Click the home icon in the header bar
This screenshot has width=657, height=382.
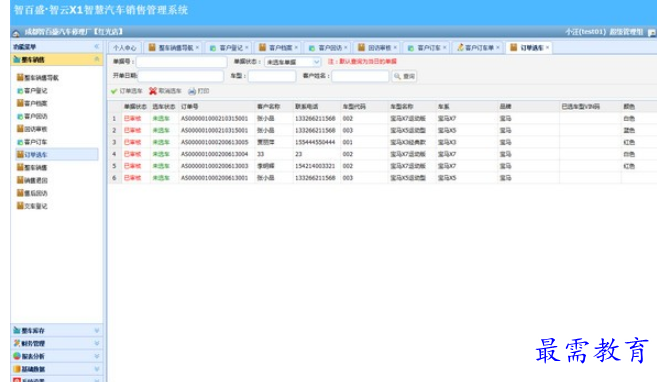16,33
